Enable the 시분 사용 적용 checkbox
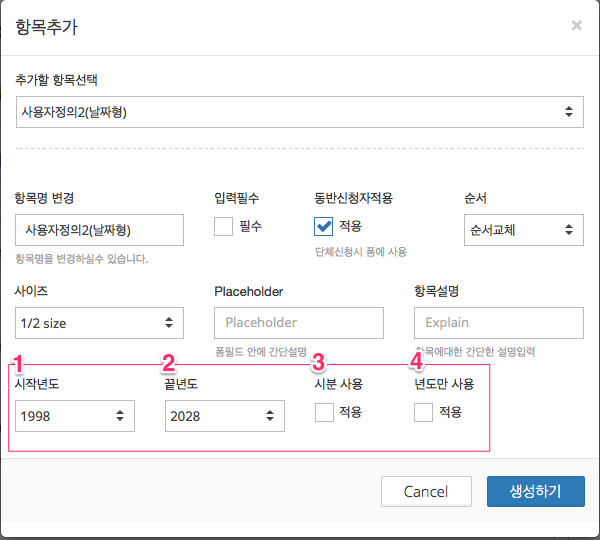Viewport: 600px width, 540px height. [x=324, y=413]
